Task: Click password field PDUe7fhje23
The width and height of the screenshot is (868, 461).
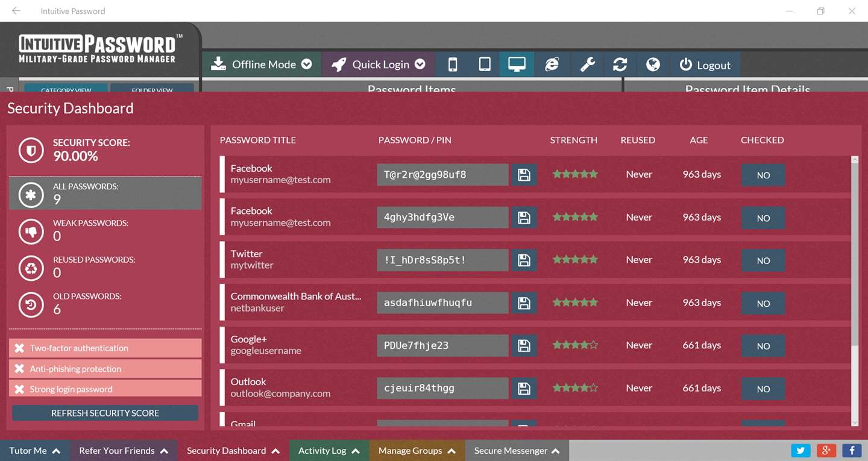Action: click(443, 346)
